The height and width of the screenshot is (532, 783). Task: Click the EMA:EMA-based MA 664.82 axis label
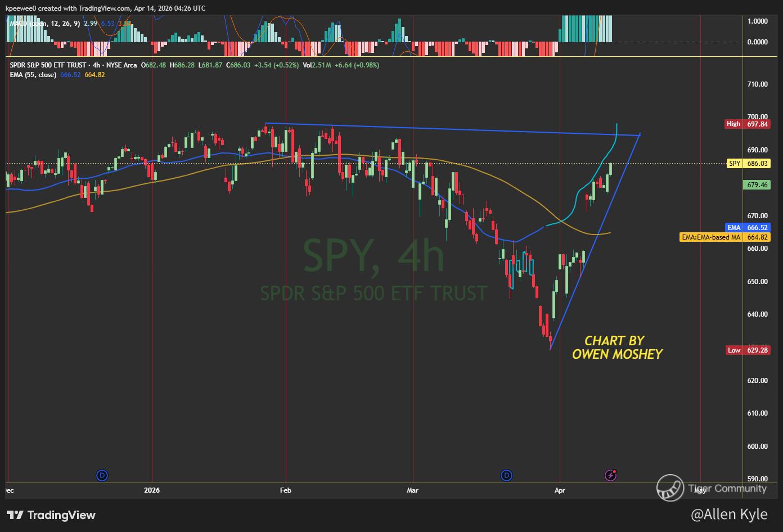pos(725,237)
